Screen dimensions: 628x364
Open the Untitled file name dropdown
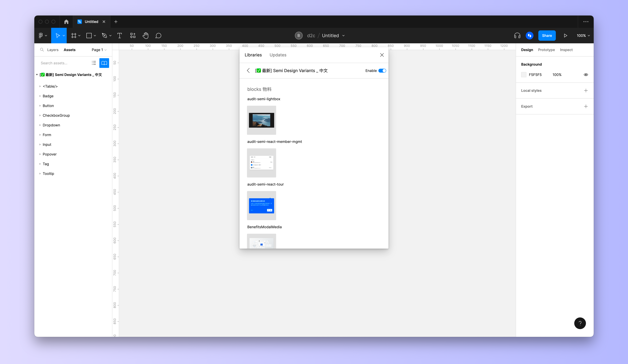343,36
